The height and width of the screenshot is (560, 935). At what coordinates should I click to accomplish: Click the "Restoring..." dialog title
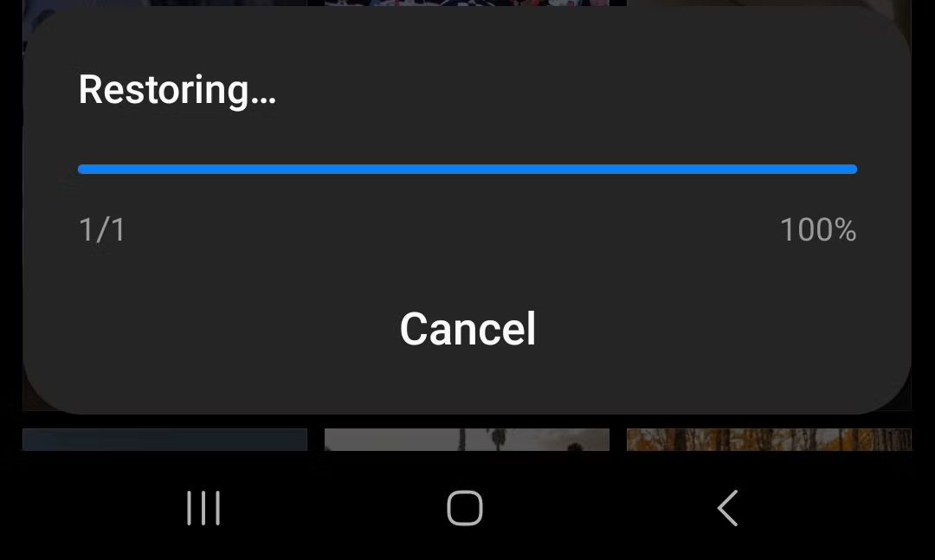[x=177, y=90]
